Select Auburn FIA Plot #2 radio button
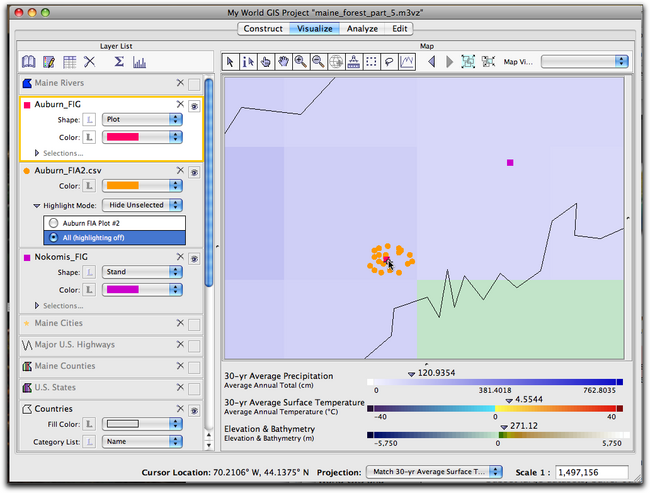This screenshot has height=493, width=650. coord(53,223)
